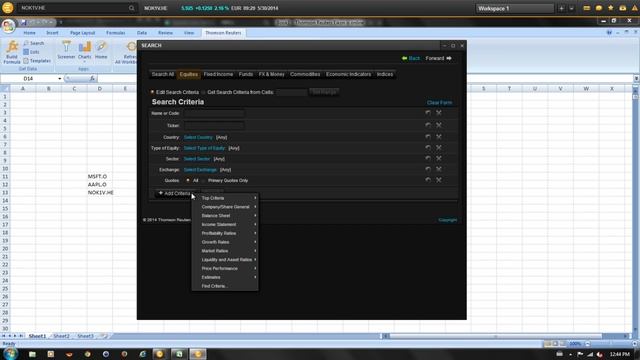Reset the Country criteria row
This screenshot has height=360, width=640.
428,137
